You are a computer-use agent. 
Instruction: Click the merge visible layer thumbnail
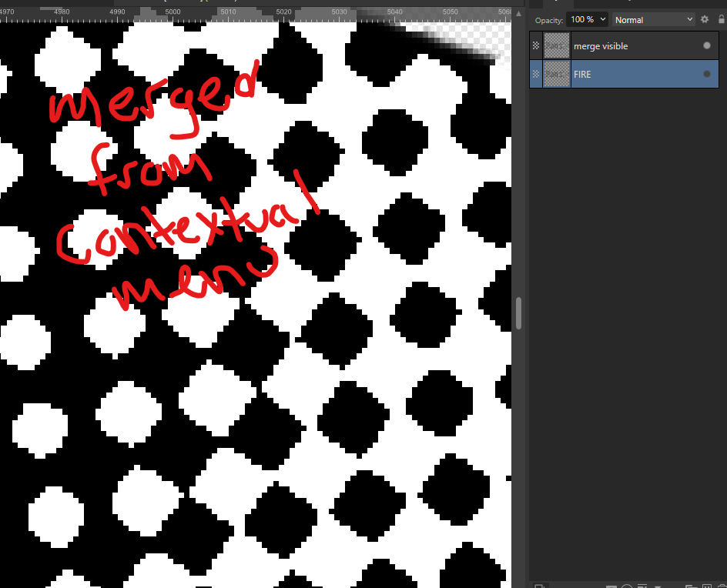click(556, 45)
